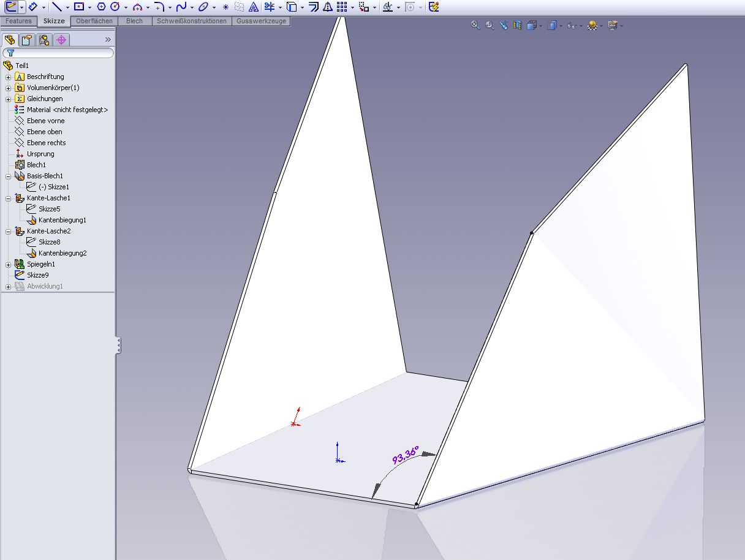Collapse the Basis-Blech1 tree node
The width and height of the screenshot is (745, 560).
pos(9,176)
